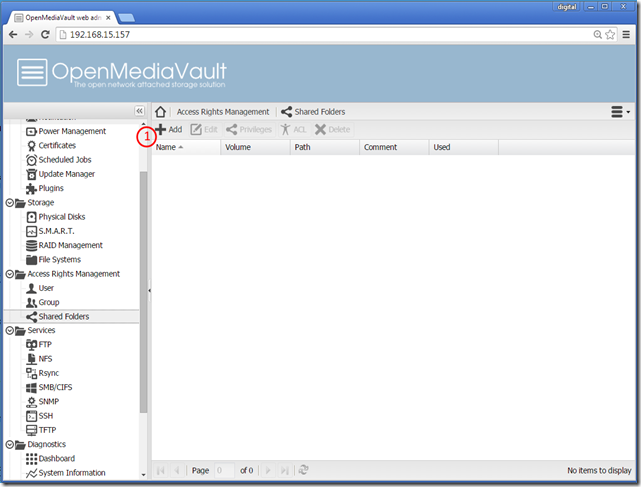Sort by the Comment column header
The height and width of the screenshot is (487, 641).
tap(394, 147)
